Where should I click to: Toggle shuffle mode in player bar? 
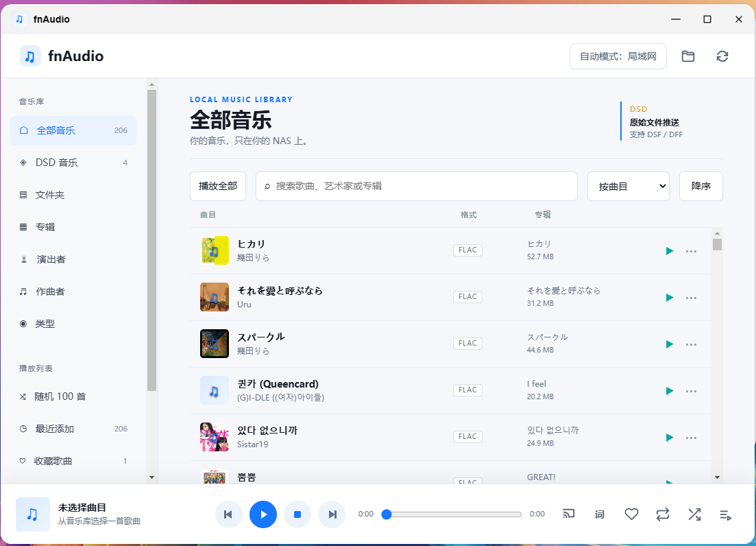pos(694,514)
